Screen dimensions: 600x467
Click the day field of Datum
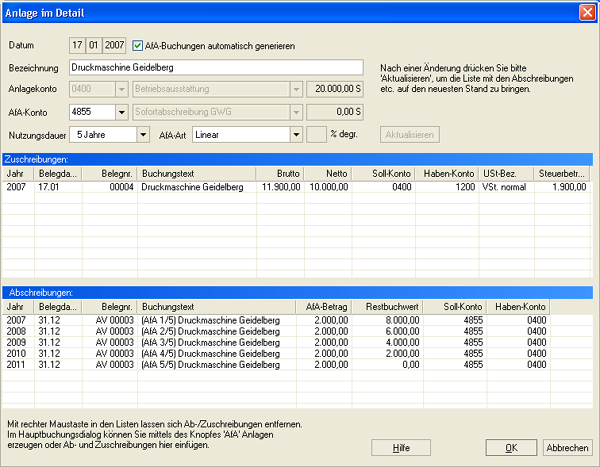[x=77, y=45]
